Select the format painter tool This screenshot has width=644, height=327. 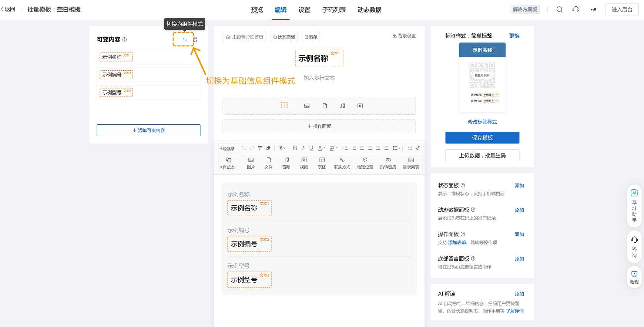[260, 148]
